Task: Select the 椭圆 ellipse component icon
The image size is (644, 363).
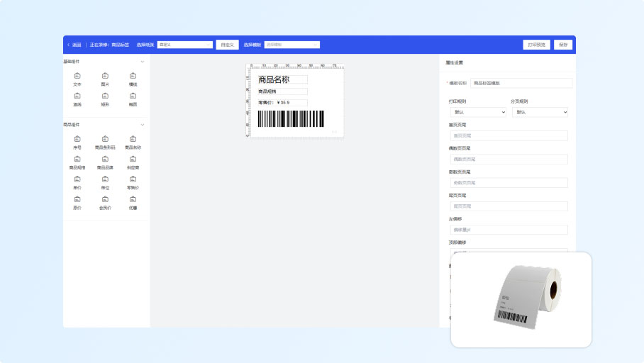Action: tap(133, 96)
